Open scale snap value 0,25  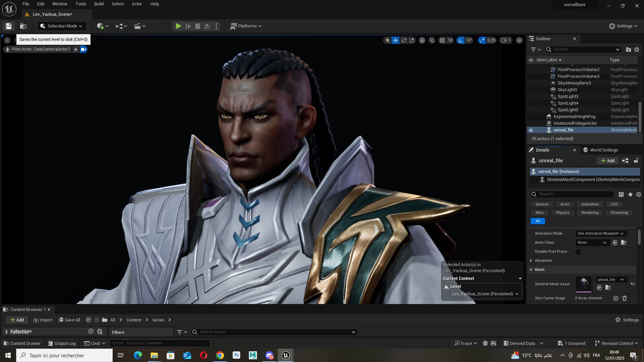point(491,40)
